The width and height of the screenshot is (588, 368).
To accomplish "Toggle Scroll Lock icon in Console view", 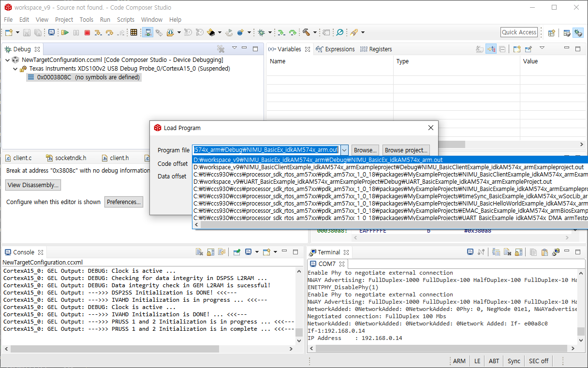I will [210, 252].
